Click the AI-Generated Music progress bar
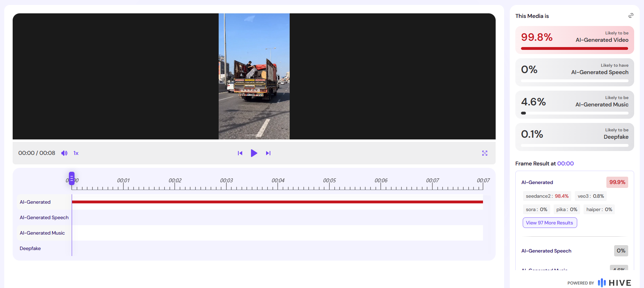The image size is (644, 288). [575, 113]
